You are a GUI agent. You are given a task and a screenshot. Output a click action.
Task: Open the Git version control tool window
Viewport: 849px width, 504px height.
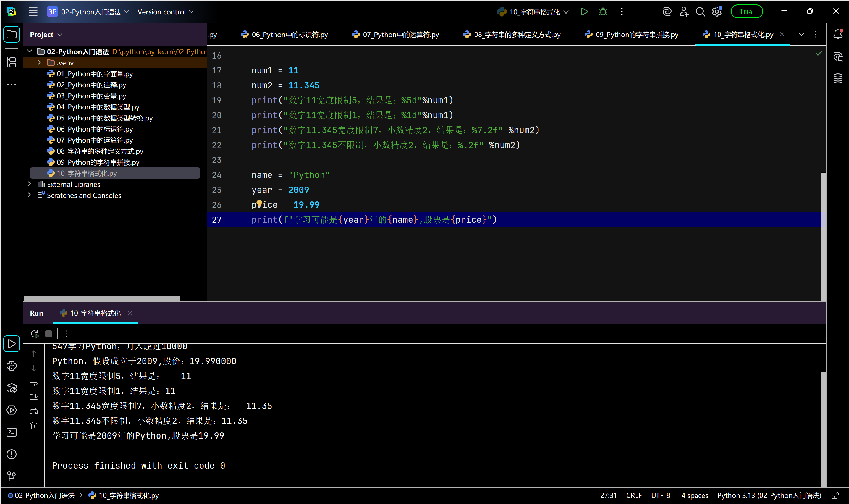[x=12, y=476]
